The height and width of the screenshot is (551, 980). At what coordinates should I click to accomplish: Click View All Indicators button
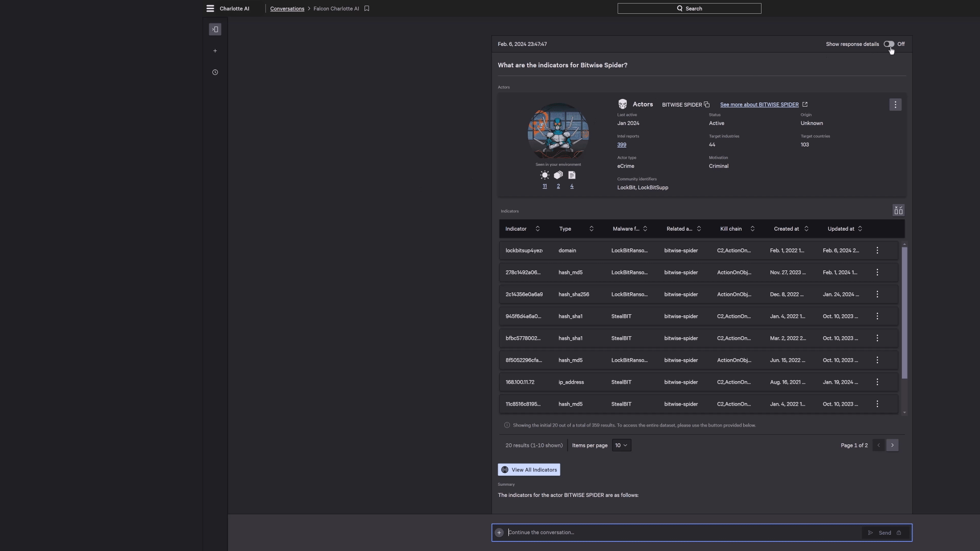pyautogui.click(x=529, y=470)
